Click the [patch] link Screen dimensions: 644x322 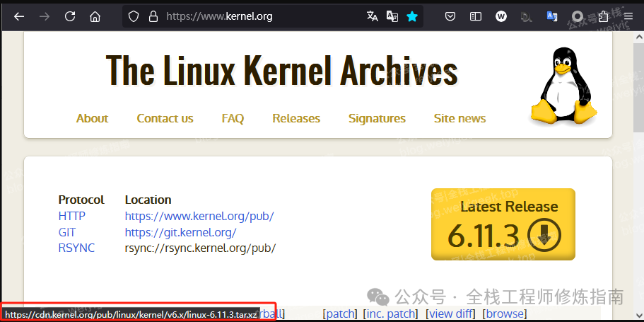(340, 314)
